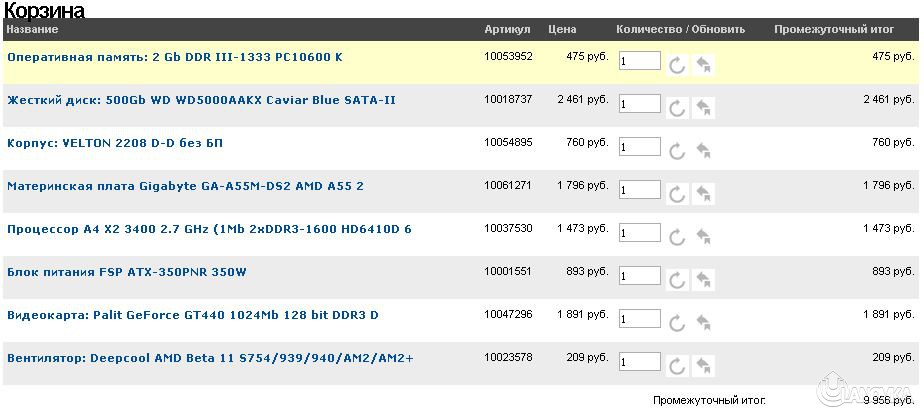Open Видеокарта Palit GeForce GT440 link
This screenshot has width=924, height=415.
(193, 315)
